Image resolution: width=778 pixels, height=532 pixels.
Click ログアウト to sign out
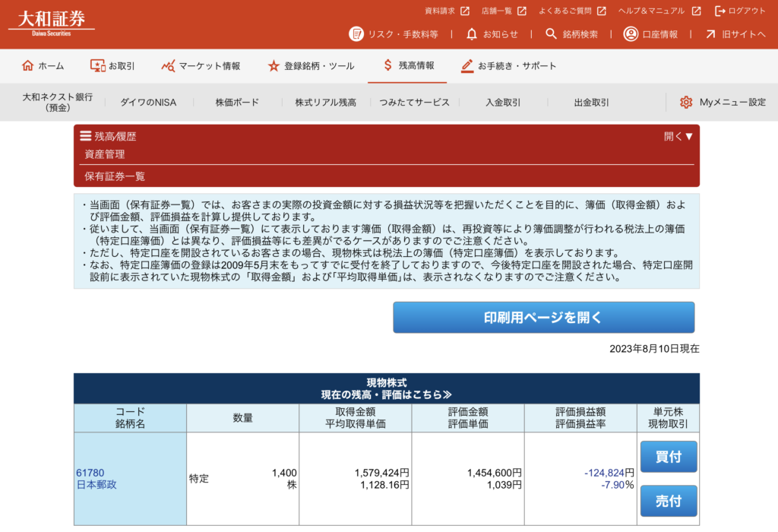[x=740, y=11]
